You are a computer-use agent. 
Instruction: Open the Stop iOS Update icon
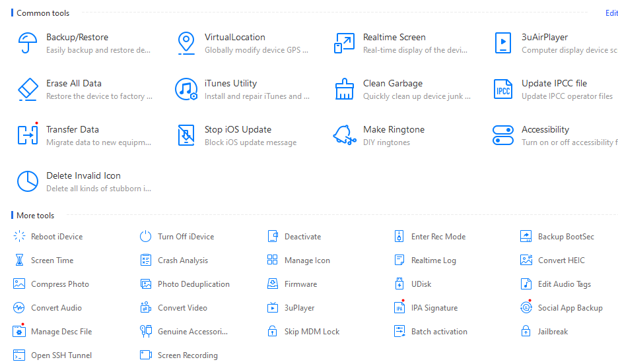tap(186, 135)
